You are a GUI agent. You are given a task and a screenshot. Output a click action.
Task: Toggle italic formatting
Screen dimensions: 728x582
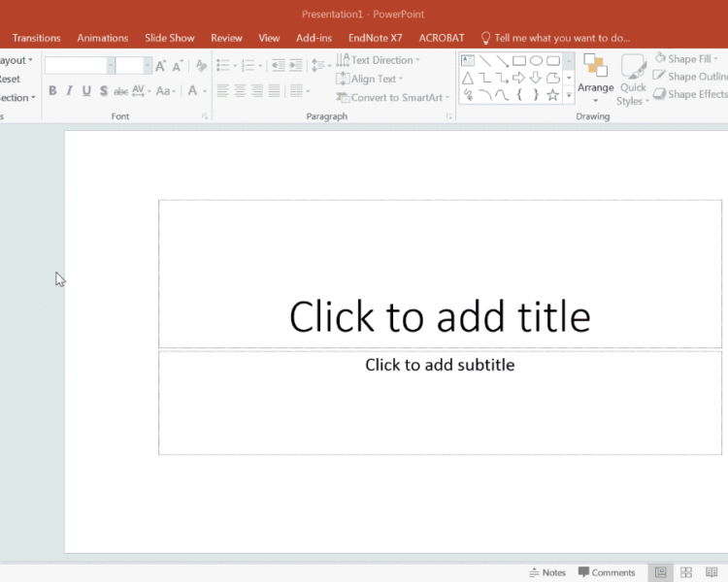69,91
